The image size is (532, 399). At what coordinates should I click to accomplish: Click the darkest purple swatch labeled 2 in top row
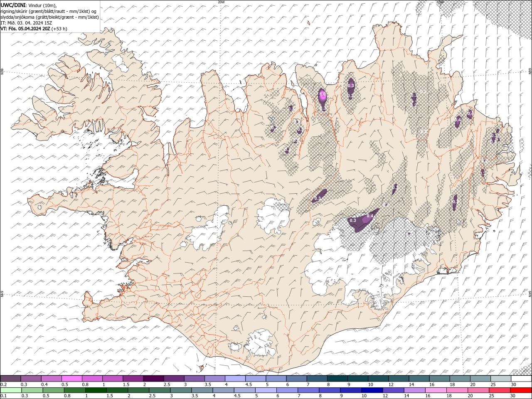153,379
